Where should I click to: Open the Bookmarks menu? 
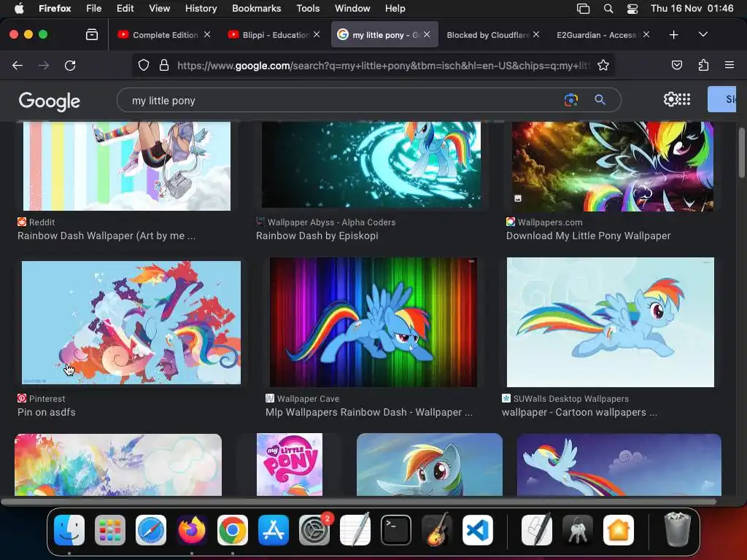[x=256, y=8]
